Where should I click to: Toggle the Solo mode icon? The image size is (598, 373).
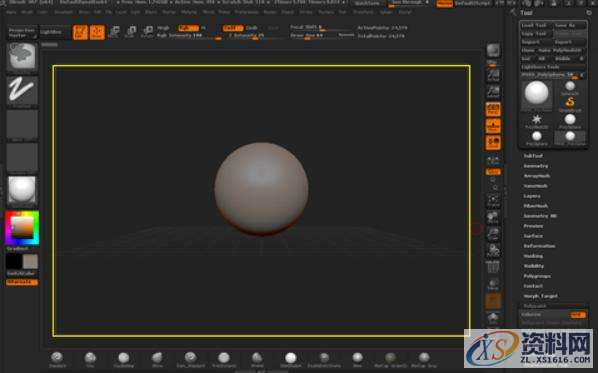point(493,318)
